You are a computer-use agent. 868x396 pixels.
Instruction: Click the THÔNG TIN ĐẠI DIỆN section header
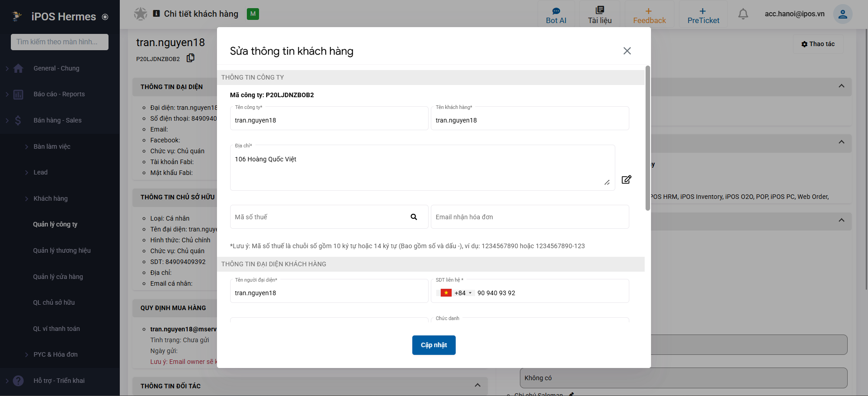172,87
